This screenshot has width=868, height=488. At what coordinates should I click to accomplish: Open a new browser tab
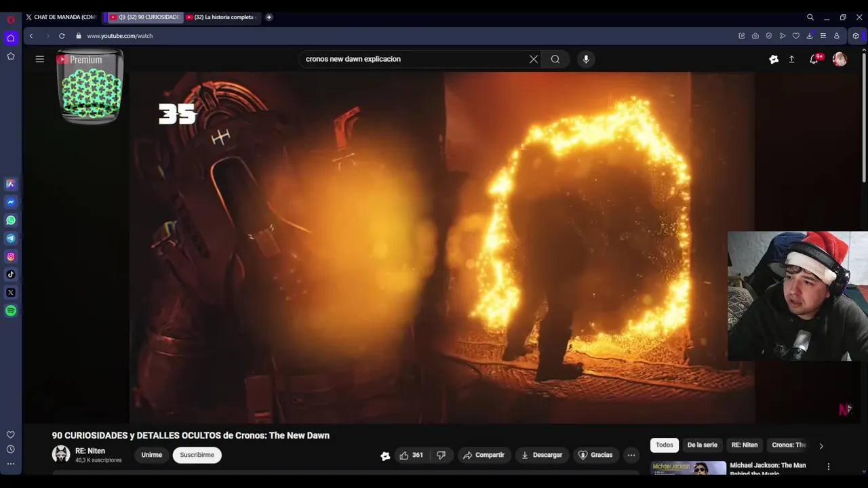tap(269, 17)
